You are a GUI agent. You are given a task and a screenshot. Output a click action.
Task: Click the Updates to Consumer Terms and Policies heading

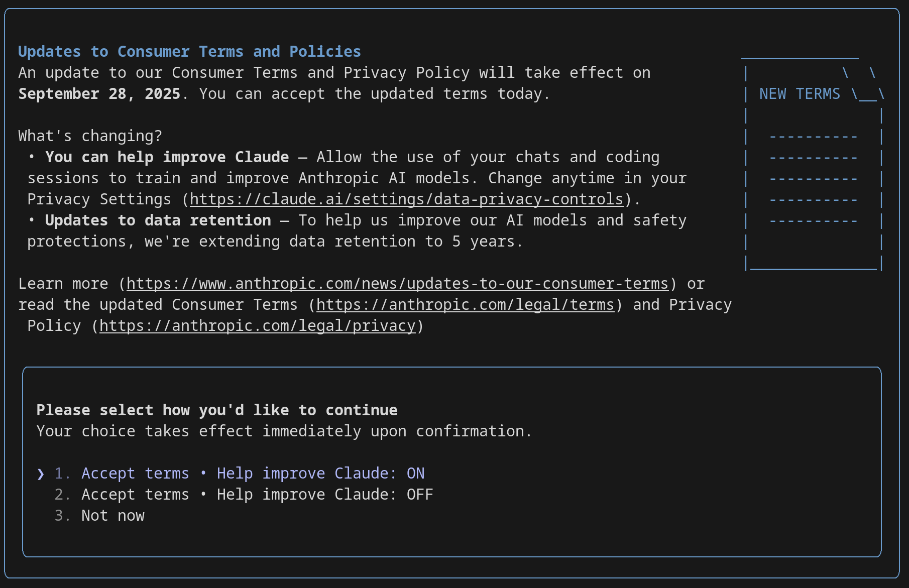pyautogui.click(x=189, y=52)
